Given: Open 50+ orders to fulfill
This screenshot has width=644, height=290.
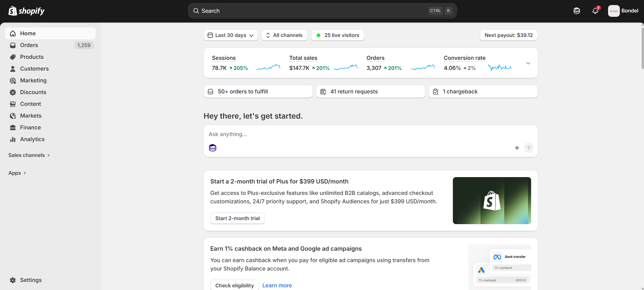Looking at the screenshot, I should 258,92.
